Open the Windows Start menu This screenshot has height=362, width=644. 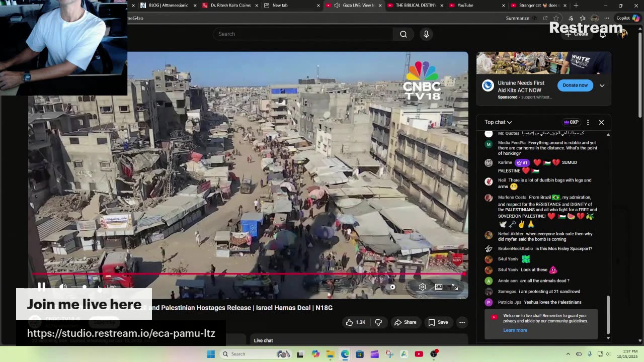(211, 354)
